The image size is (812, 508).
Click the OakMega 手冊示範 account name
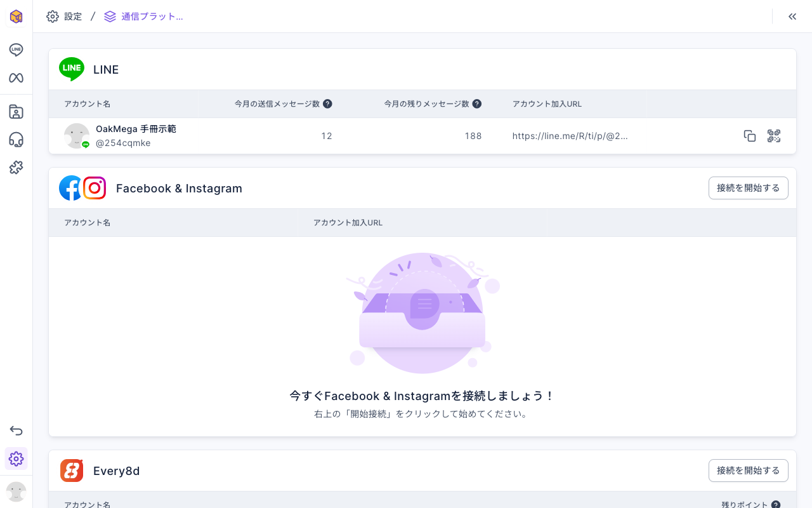(x=136, y=129)
